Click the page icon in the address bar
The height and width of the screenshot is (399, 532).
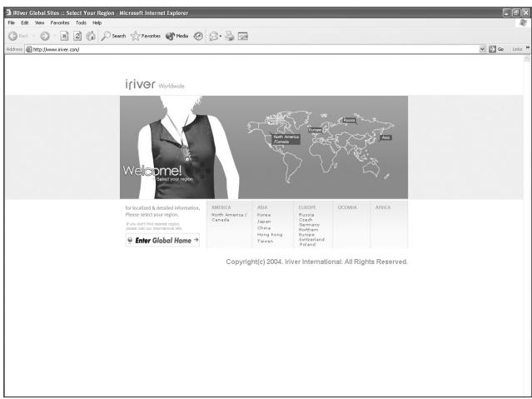pos(29,50)
